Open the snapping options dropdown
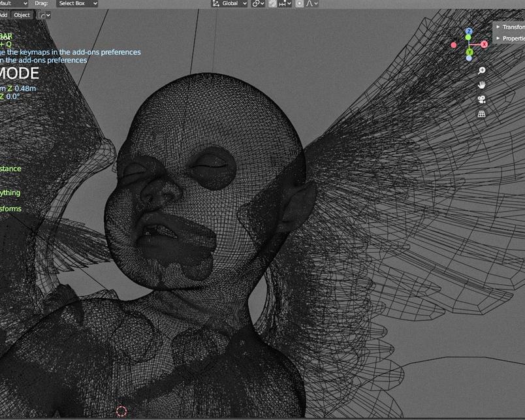 (x=285, y=3)
